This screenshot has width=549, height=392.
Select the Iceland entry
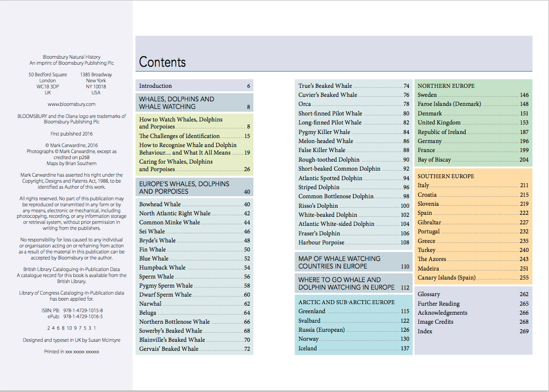[354, 348]
